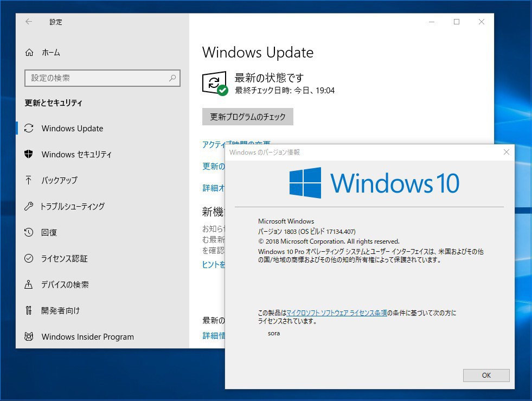Click the バックアップ upload arrow icon

coord(29,180)
